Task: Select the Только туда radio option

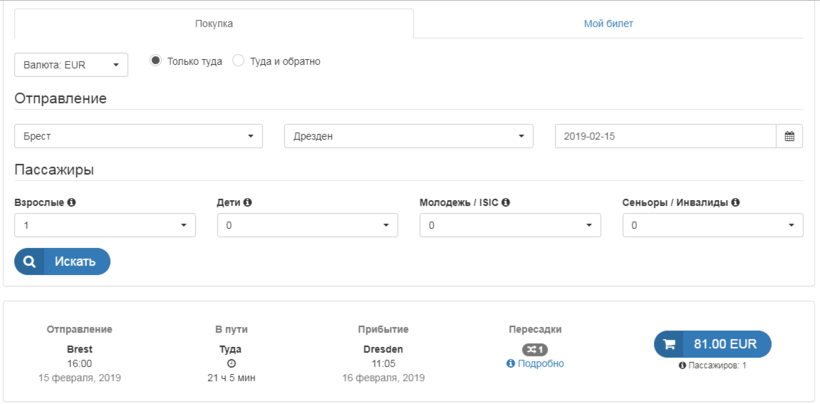Action: coord(156,61)
